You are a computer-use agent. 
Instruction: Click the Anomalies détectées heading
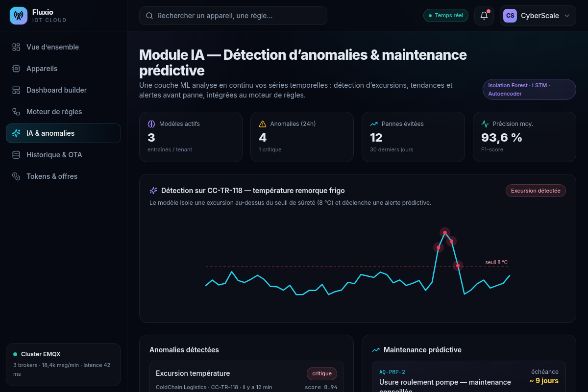[184, 350]
